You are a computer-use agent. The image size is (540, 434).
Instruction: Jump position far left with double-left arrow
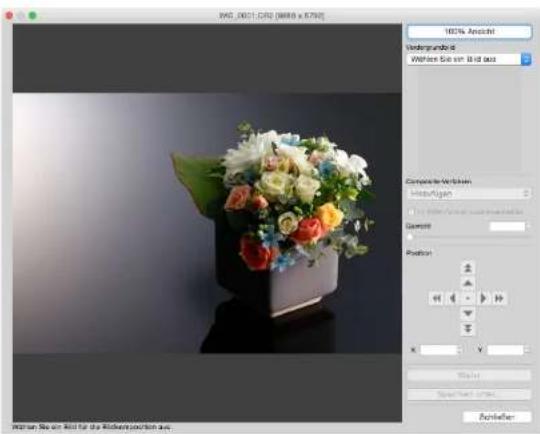[436, 298]
